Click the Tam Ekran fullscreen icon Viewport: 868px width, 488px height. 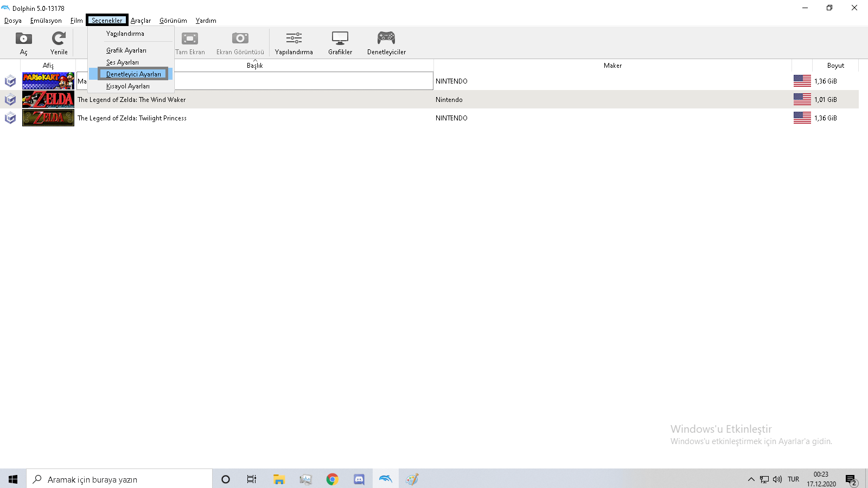pos(190,38)
